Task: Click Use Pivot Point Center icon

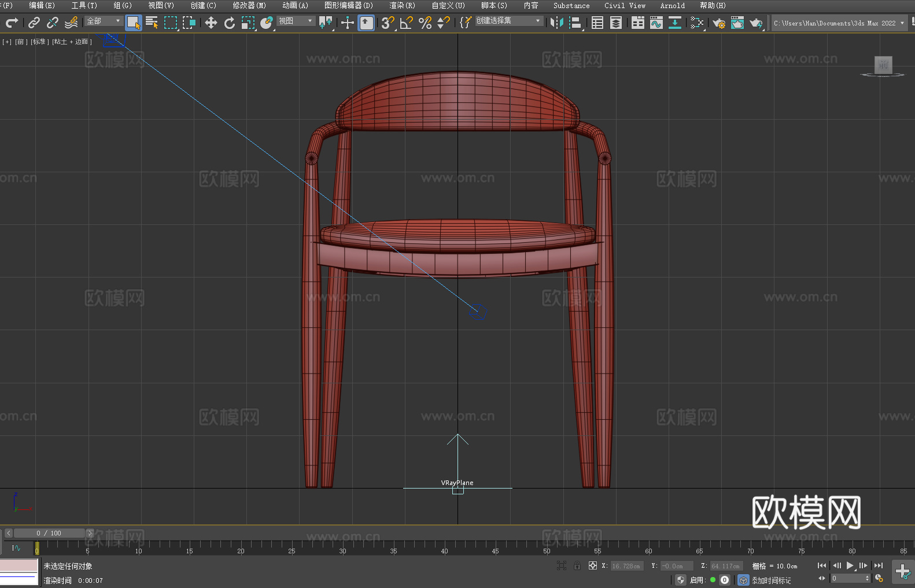Action: click(x=326, y=23)
